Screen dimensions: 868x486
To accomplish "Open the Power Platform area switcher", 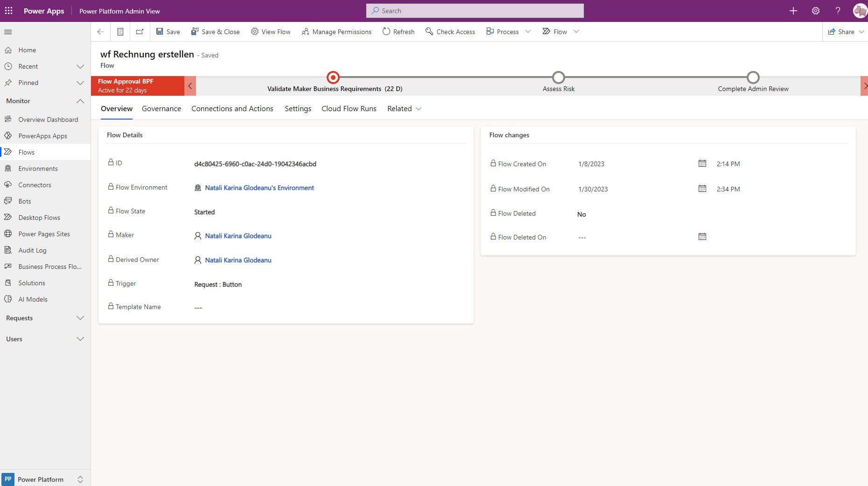I will [45, 479].
